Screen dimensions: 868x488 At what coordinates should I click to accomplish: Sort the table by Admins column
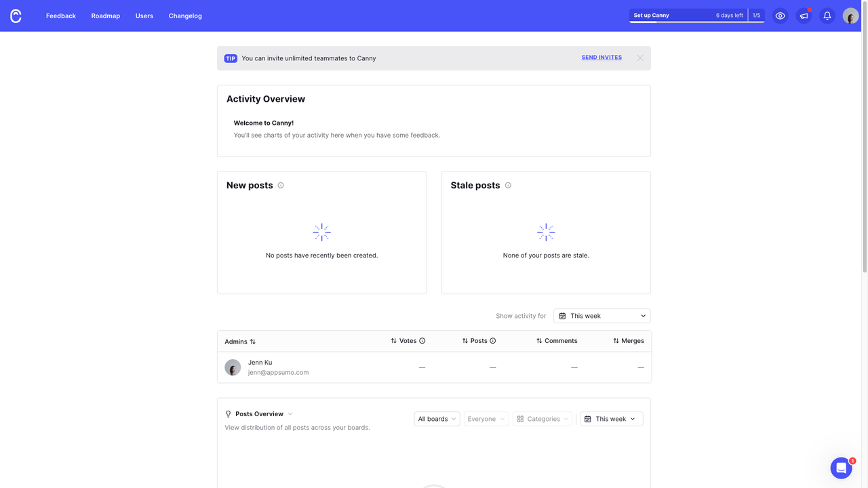tap(240, 342)
